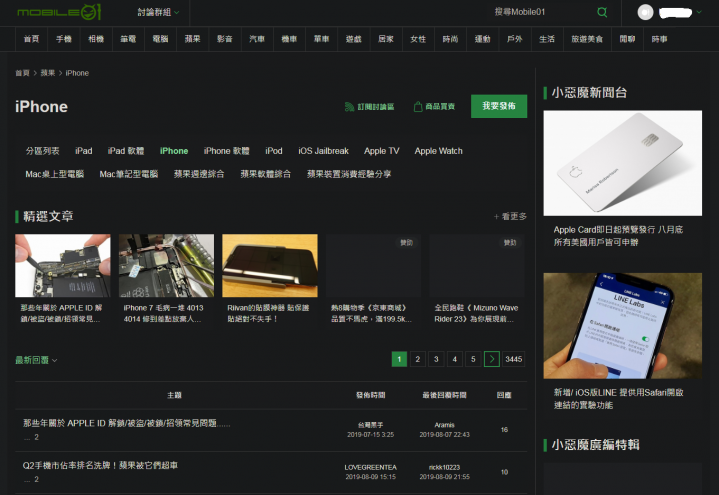Open 機車 category in navigation bar
The image size is (719, 495).
289,39
